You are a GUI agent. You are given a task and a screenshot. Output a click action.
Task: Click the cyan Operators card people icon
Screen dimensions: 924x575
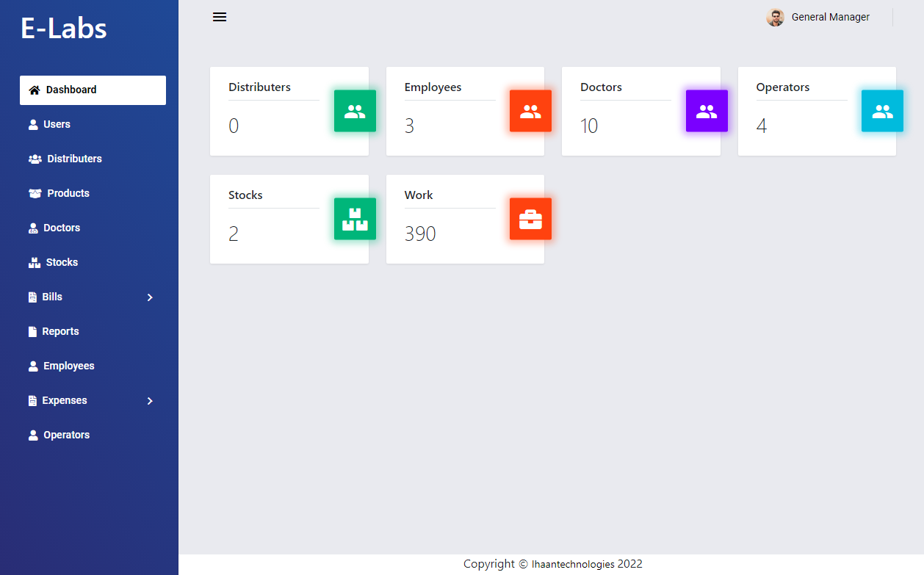(882, 111)
